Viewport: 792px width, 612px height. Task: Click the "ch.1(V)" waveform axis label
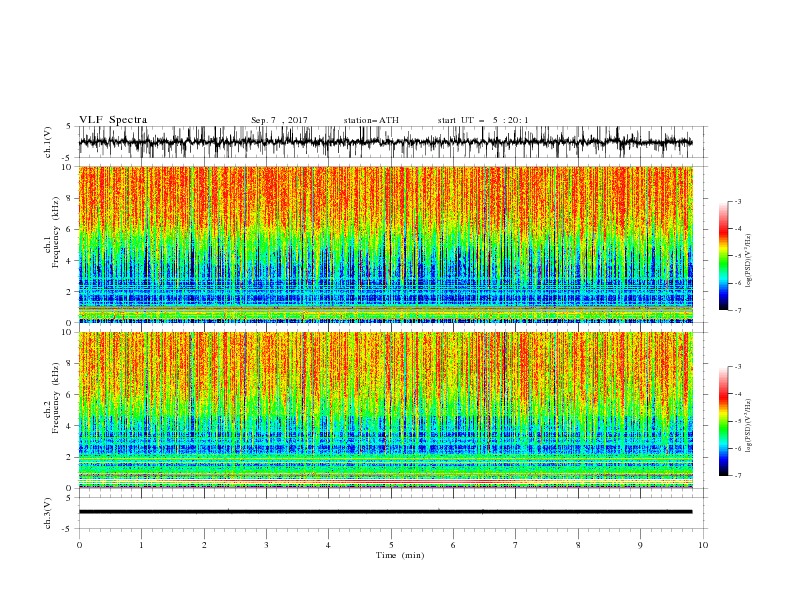point(48,142)
